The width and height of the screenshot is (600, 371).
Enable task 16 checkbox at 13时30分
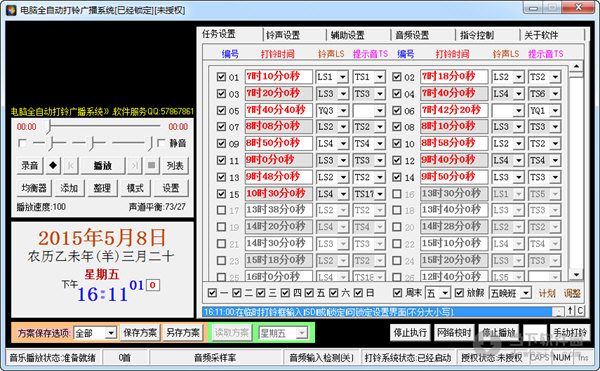tap(397, 194)
